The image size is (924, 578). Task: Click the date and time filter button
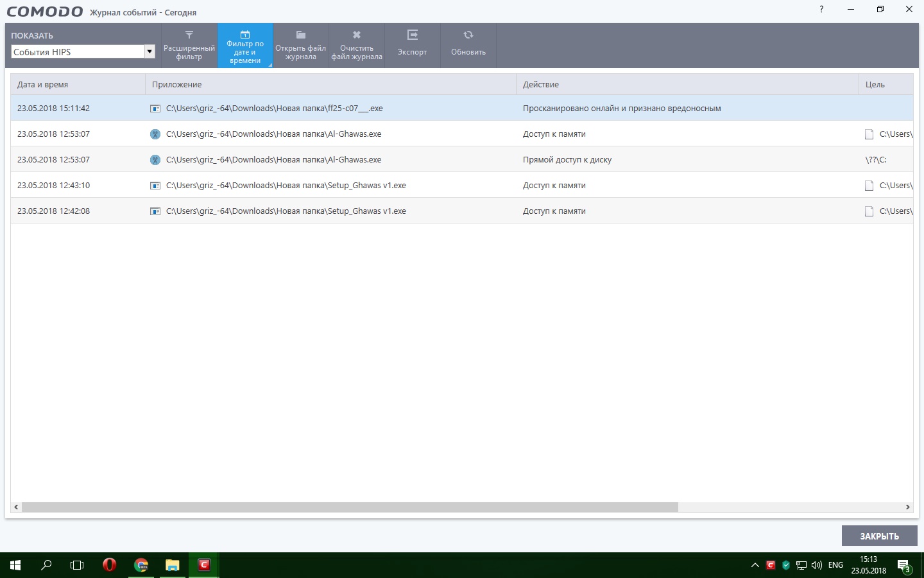pos(245,46)
